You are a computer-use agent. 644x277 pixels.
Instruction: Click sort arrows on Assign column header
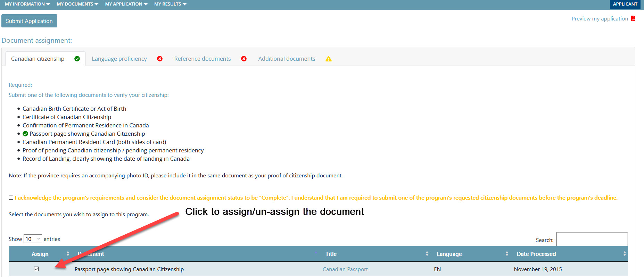68,254
